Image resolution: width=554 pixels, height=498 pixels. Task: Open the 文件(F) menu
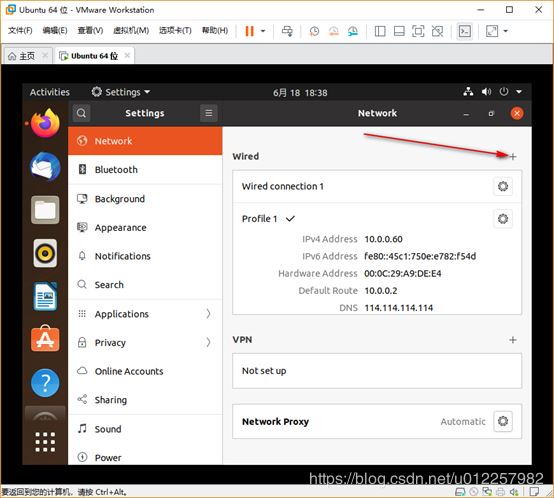click(x=20, y=30)
